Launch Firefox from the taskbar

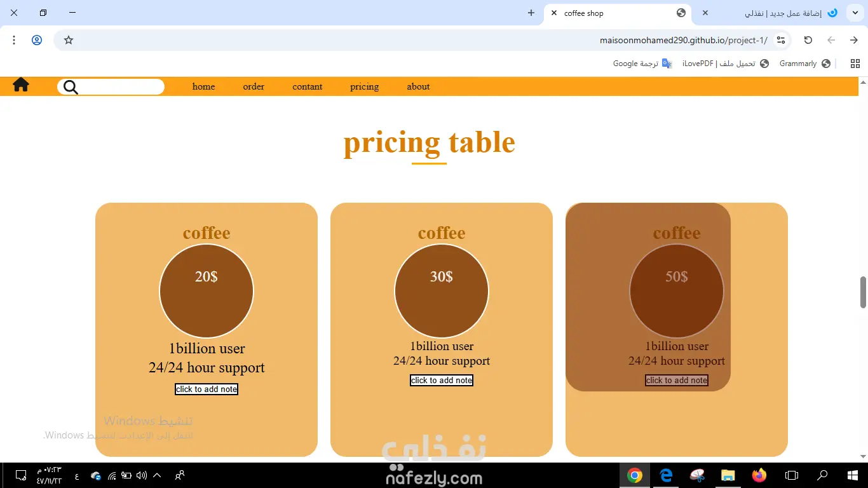[x=759, y=475]
